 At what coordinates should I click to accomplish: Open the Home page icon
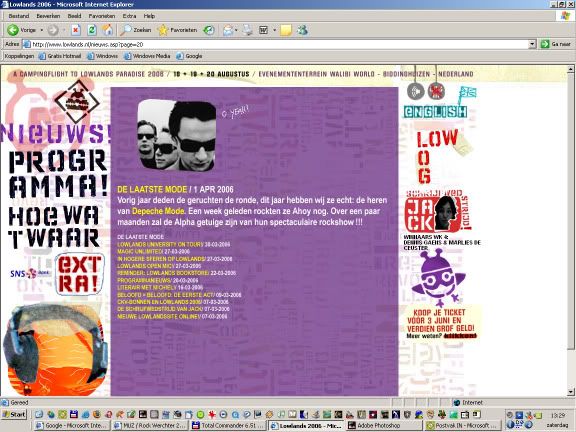[x=107, y=30]
